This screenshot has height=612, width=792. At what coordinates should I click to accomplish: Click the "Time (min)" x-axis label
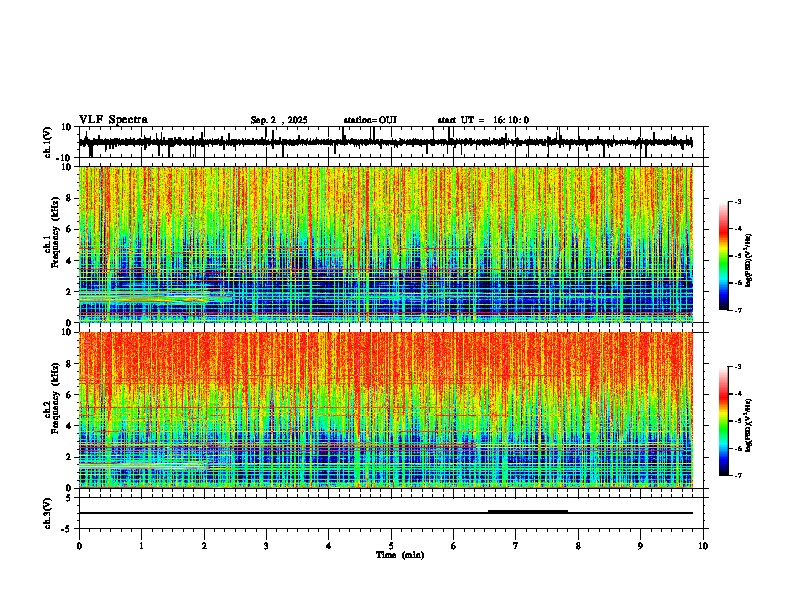(400, 555)
